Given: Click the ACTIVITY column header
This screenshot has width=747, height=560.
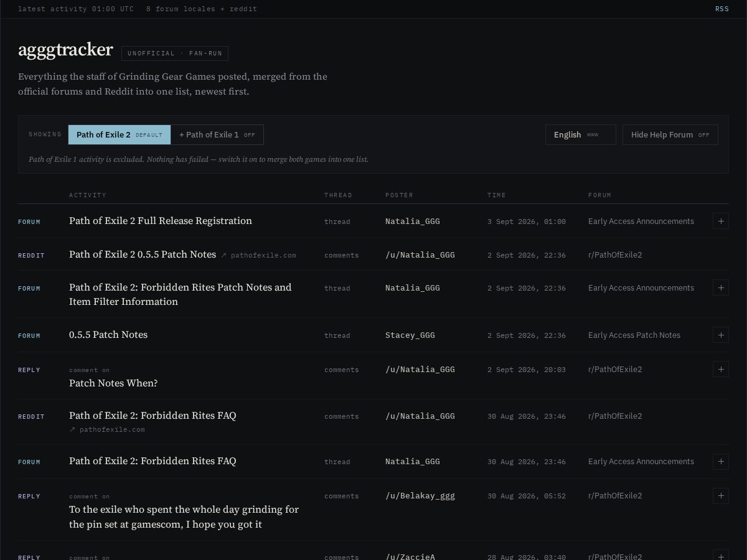Looking at the screenshot, I should coord(88,195).
